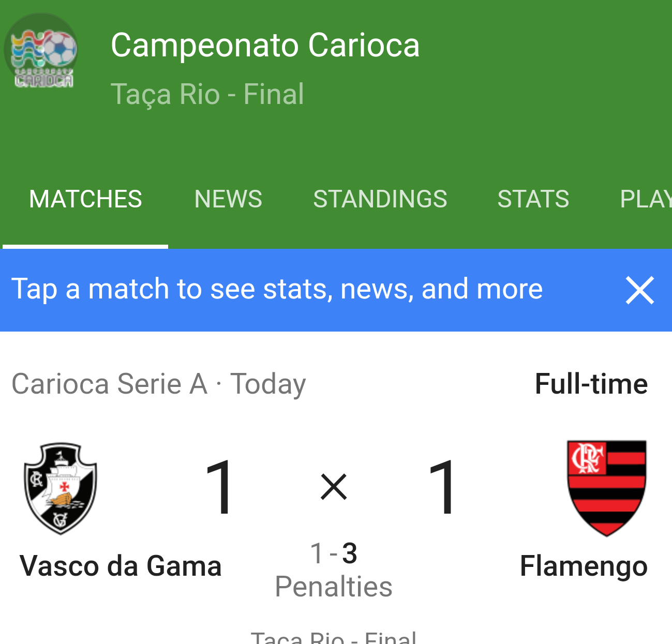Viewport: 672px width, 644px height.
Task: Select the partially visible Players tab
Action: point(646,199)
